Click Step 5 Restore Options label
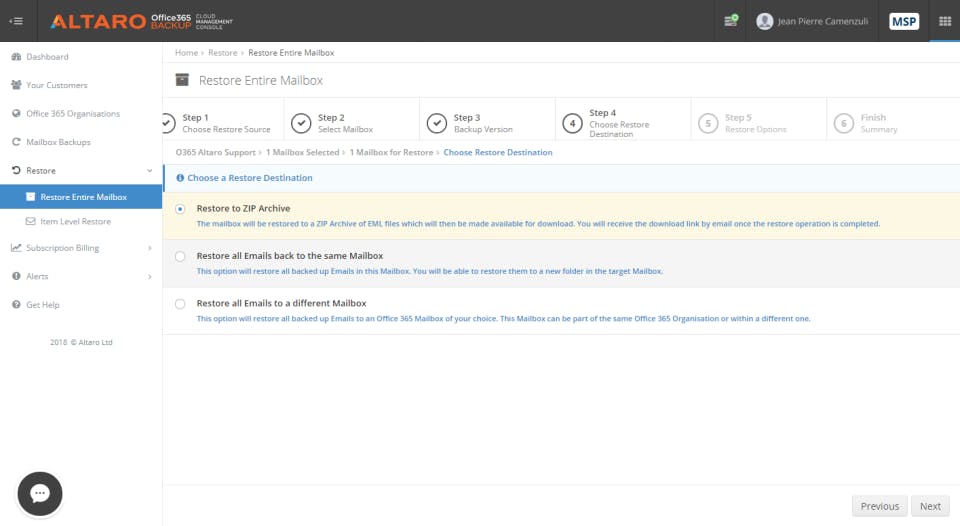This screenshot has width=960, height=526. 756,123
